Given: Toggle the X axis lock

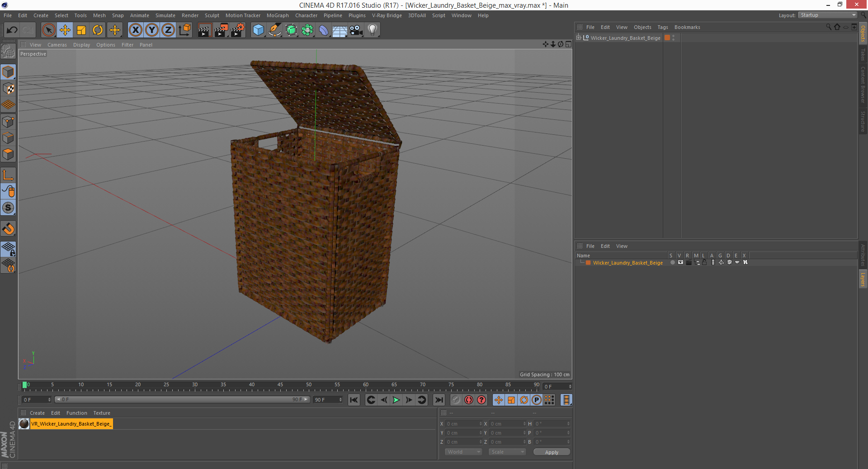Looking at the screenshot, I should pos(135,30).
